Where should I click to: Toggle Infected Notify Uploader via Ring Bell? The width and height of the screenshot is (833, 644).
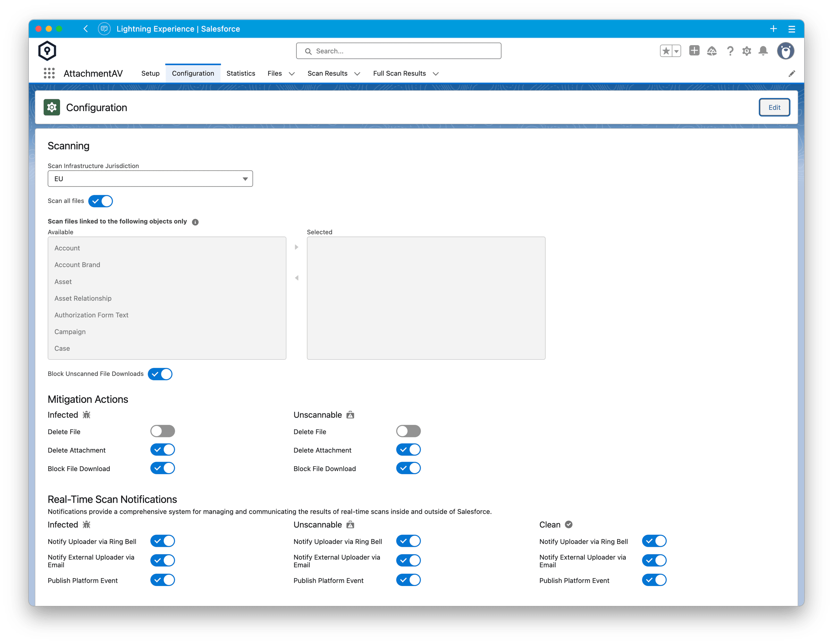pos(163,541)
